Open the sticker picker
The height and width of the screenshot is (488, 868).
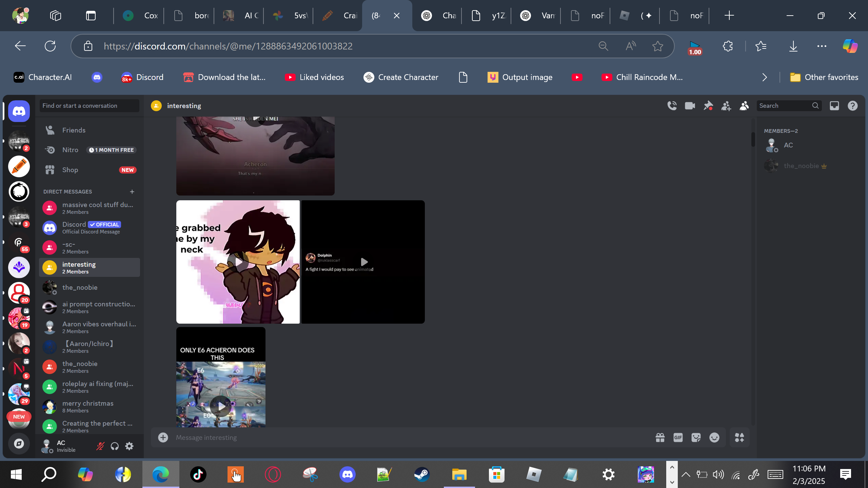(x=696, y=438)
